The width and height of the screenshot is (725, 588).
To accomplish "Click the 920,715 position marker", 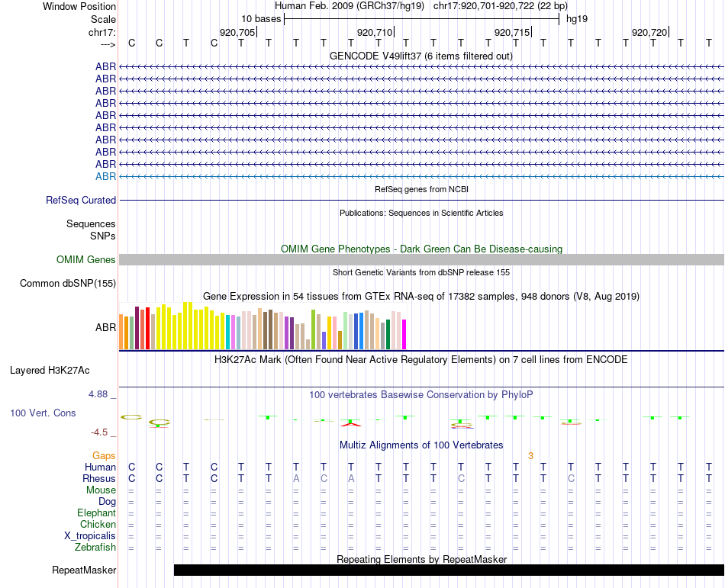I will click(x=512, y=32).
